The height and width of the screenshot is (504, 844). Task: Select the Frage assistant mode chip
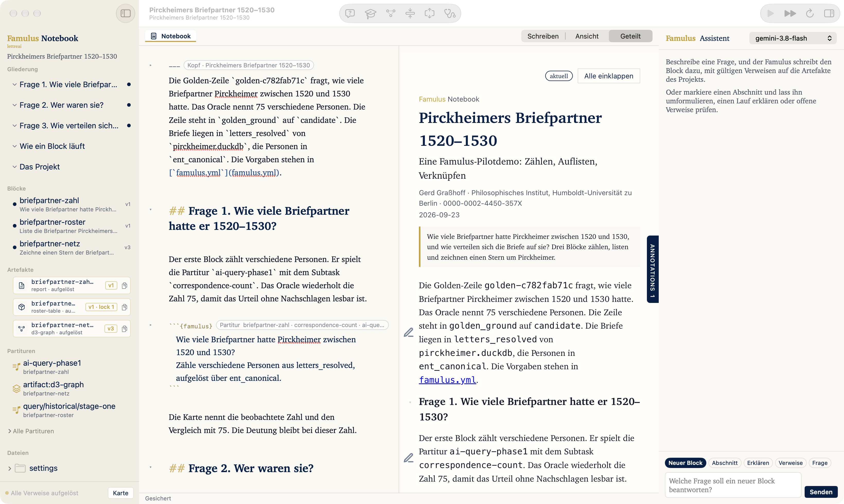(x=820, y=463)
